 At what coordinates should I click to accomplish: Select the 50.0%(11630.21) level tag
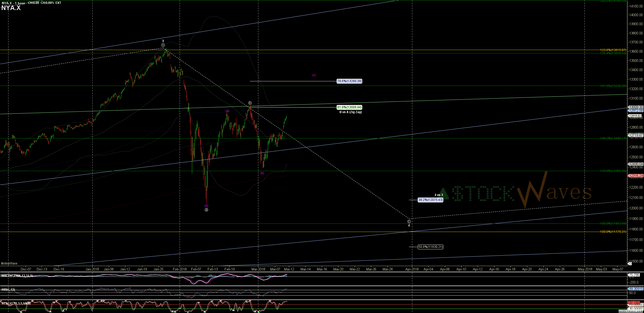(430, 247)
